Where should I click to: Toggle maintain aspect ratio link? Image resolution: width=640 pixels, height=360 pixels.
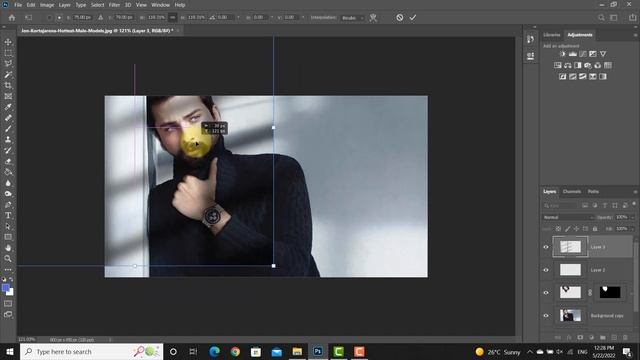tap(173, 18)
